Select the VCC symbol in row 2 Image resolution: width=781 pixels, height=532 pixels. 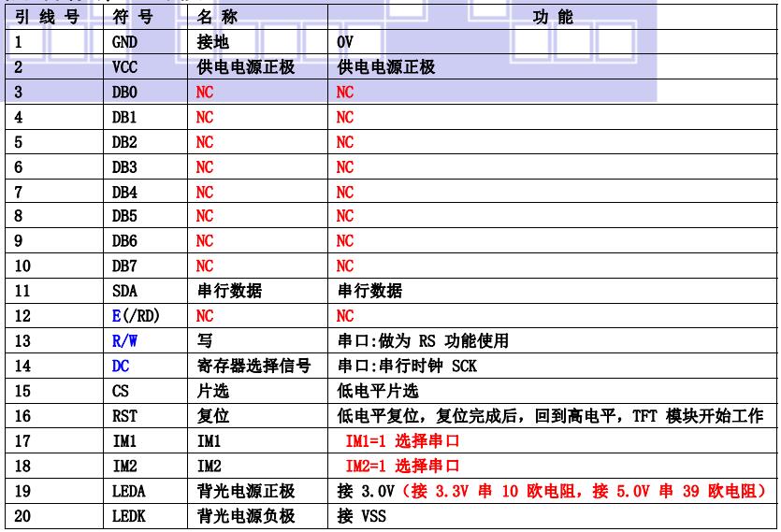[123, 68]
